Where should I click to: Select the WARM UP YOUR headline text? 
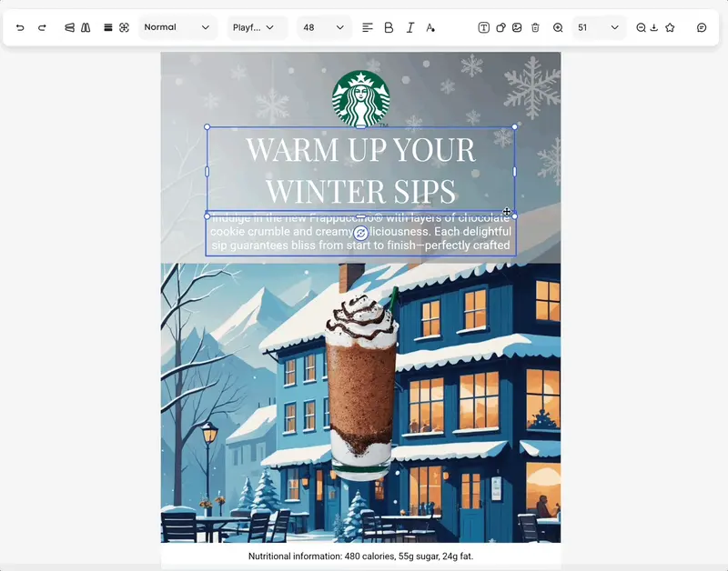[360, 149]
